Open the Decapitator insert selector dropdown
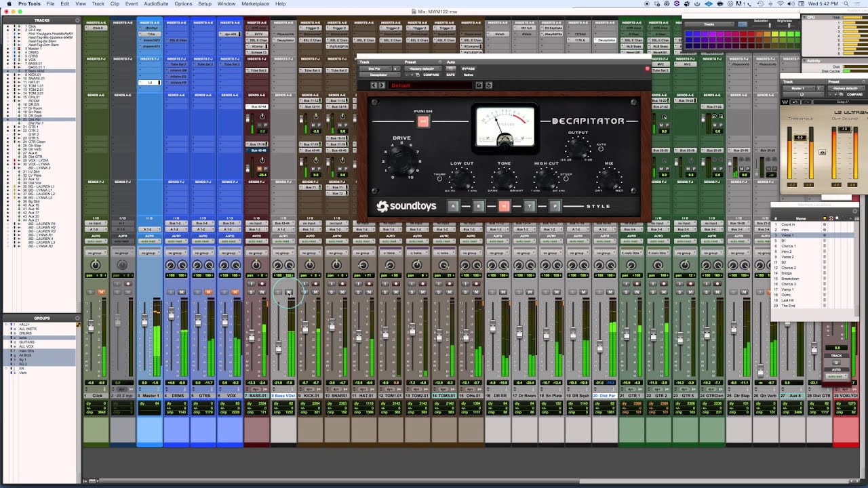 click(380, 75)
